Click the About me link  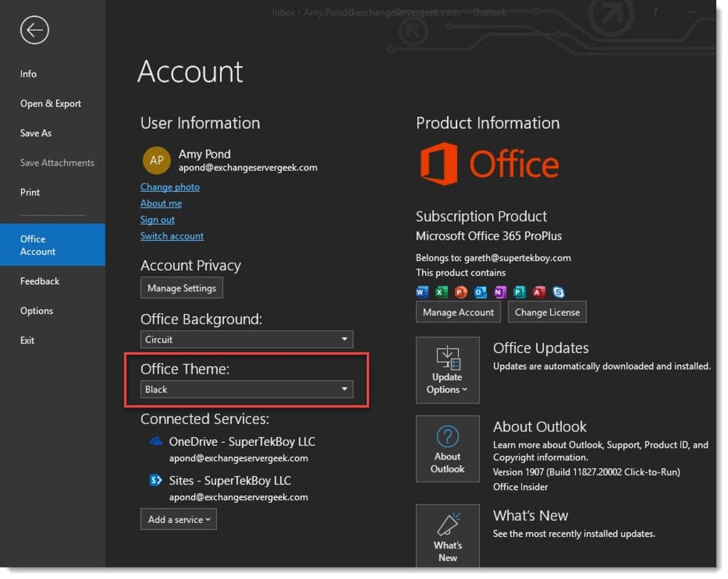click(x=161, y=203)
